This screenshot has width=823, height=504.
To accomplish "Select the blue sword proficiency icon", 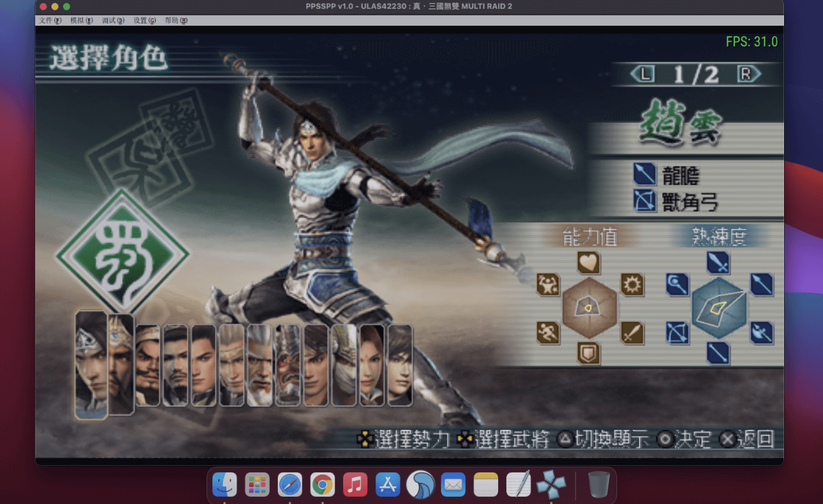I will (718, 262).
